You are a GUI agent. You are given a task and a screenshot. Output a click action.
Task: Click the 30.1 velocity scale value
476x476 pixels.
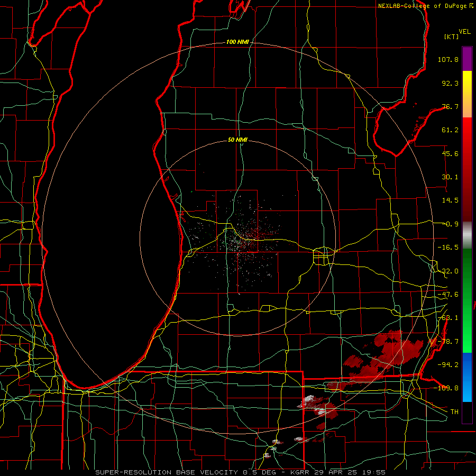click(450, 177)
